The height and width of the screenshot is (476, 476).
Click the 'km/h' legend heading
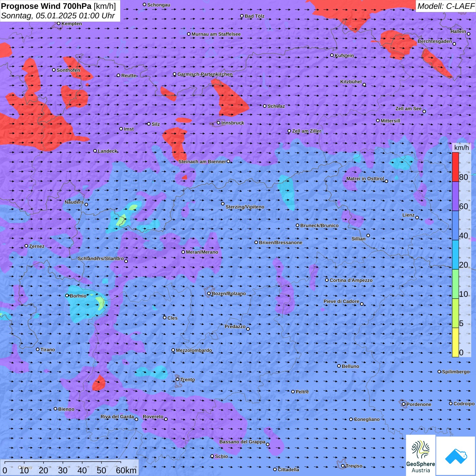(x=461, y=148)
